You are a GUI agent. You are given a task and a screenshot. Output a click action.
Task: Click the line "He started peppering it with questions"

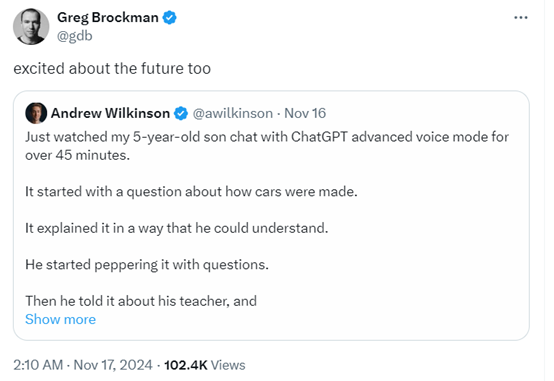(x=147, y=264)
